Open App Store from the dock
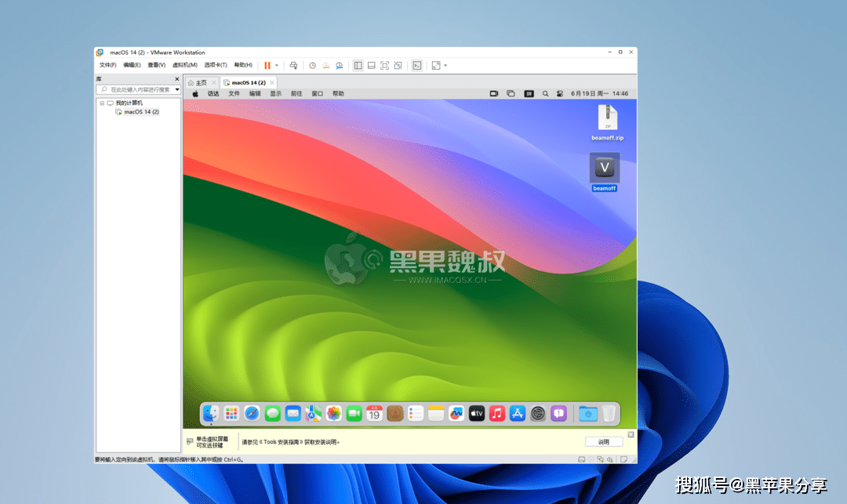Viewport: 847px width, 504px height. click(518, 414)
